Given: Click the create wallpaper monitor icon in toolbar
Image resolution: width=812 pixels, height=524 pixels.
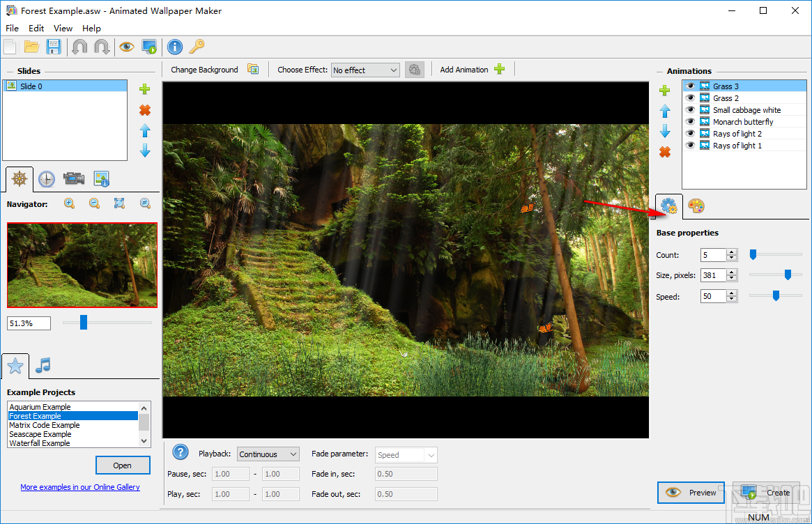Looking at the screenshot, I should pos(149,47).
